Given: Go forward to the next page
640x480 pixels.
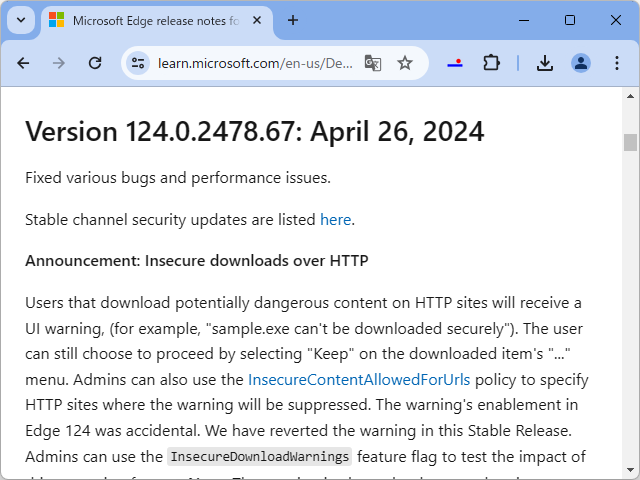Looking at the screenshot, I should tap(59, 63).
